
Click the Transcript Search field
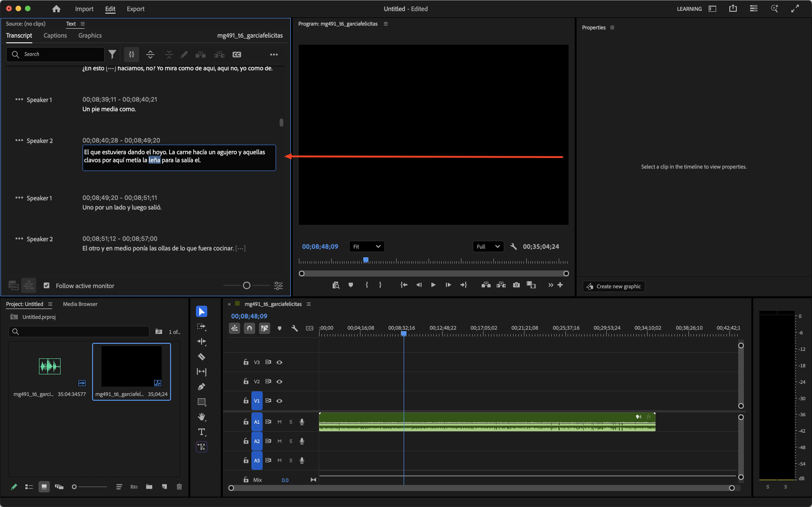(x=61, y=55)
